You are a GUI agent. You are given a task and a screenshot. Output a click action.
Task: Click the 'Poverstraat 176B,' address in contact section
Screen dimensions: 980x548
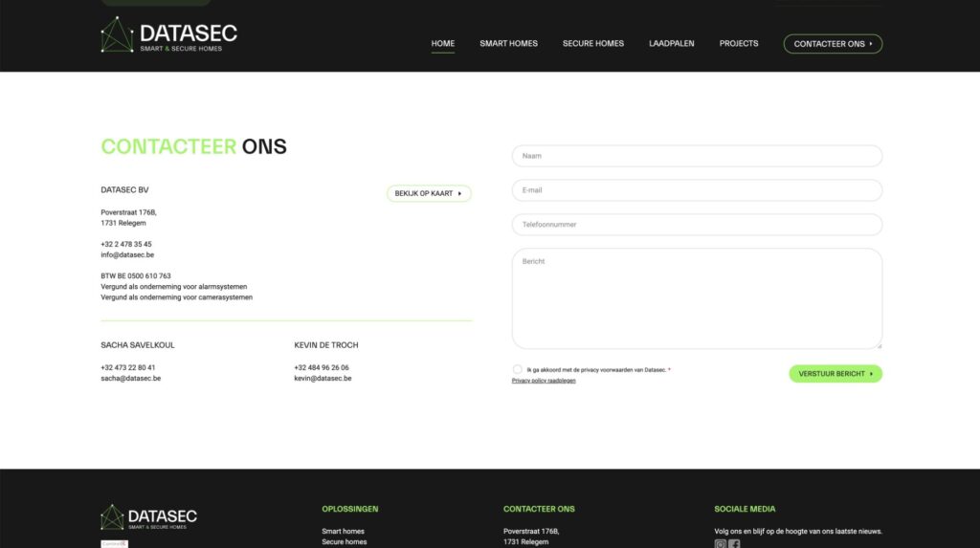click(129, 213)
